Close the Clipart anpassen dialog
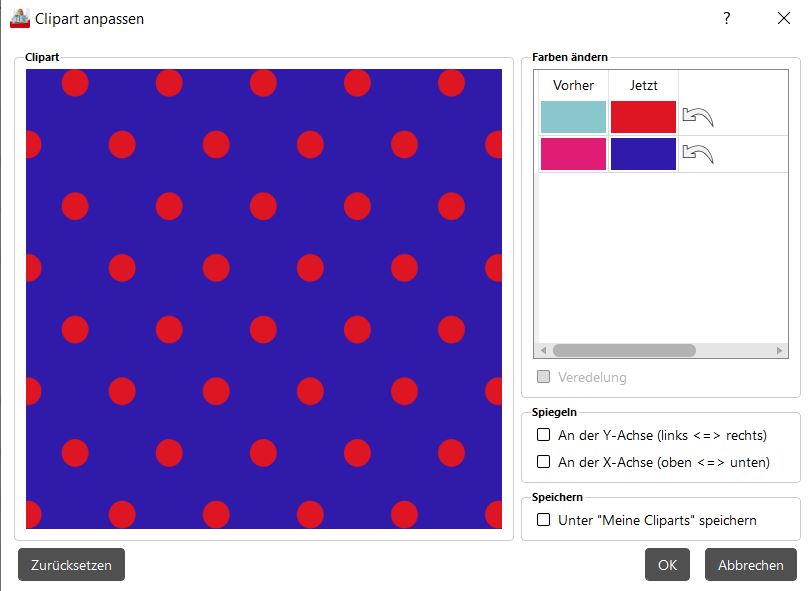 coord(783,18)
